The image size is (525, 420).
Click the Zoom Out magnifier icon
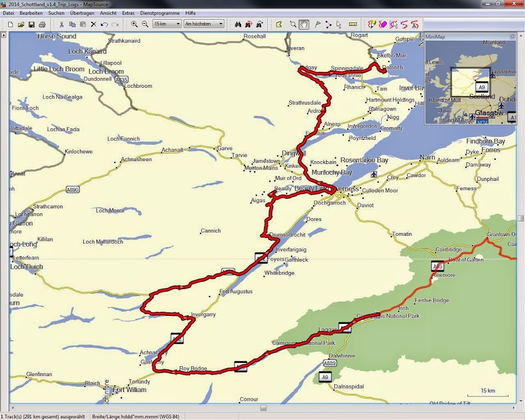(145, 24)
